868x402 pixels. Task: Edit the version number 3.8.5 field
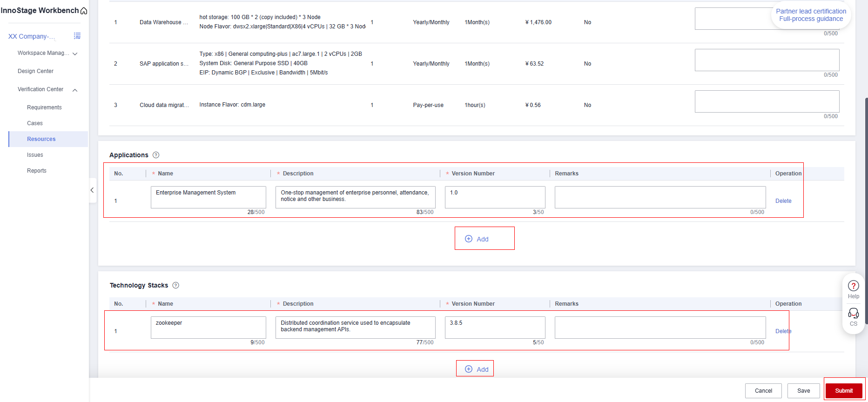pos(495,328)
